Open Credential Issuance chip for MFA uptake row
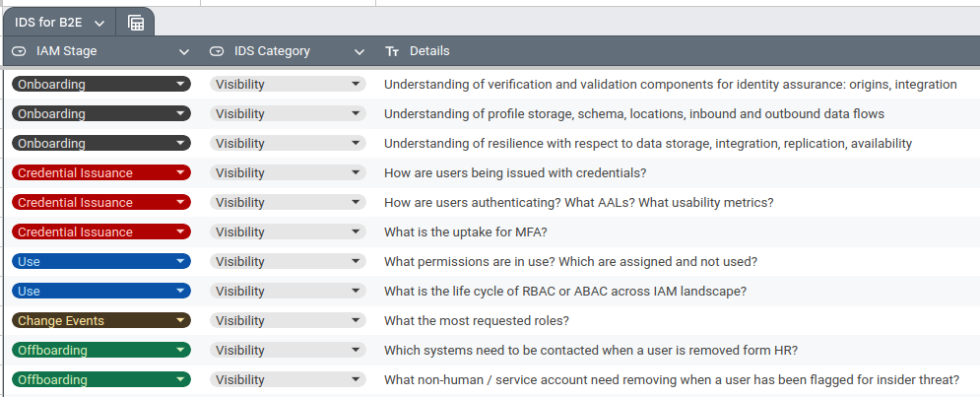Screen dimensions: 980x397 pyautogui.click(x=100, y=232)
